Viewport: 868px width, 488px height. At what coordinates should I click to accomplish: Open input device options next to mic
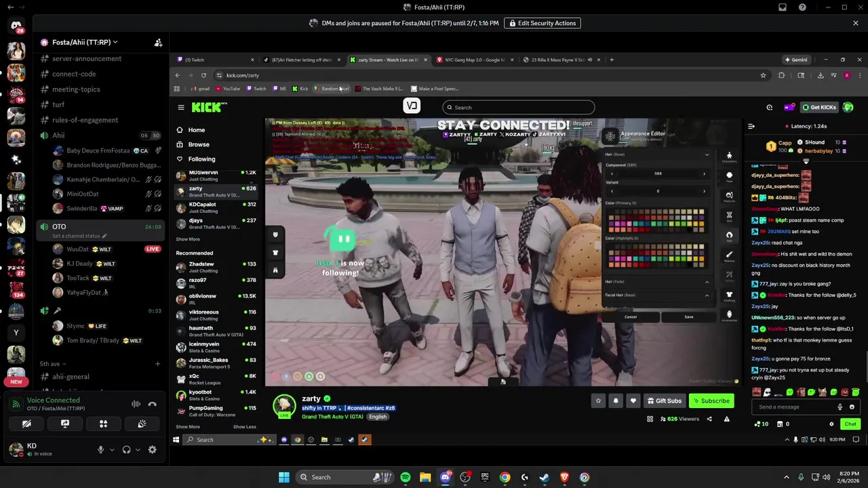111,449
